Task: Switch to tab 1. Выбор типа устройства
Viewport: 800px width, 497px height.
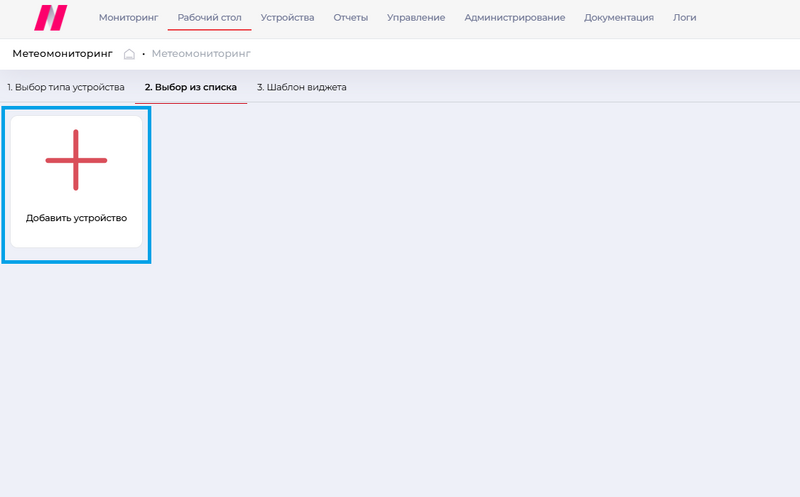Action: (x=66, y=87)
